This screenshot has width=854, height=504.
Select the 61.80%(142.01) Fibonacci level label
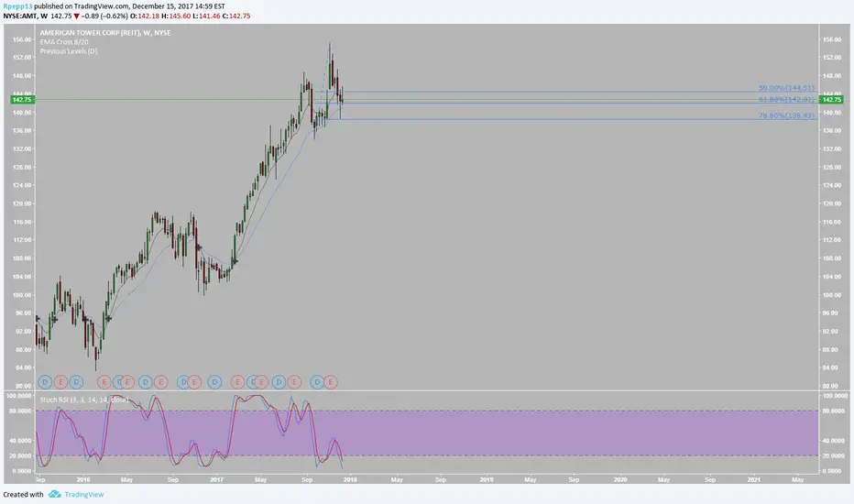pyautogui.click(x=786, y=99)
